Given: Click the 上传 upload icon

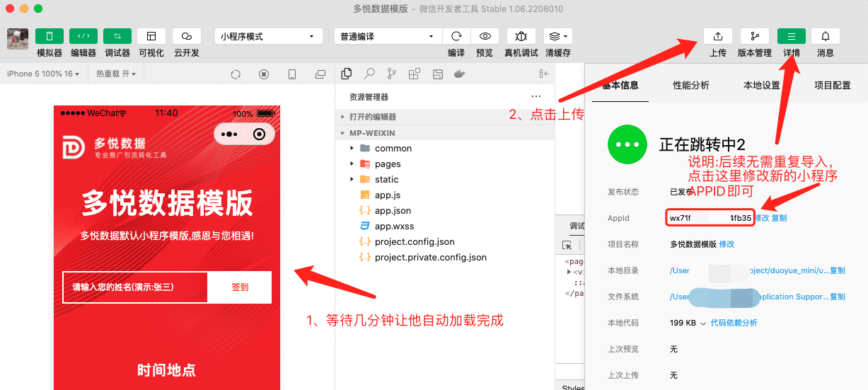Looking at the screenshot, I should 718,36.
